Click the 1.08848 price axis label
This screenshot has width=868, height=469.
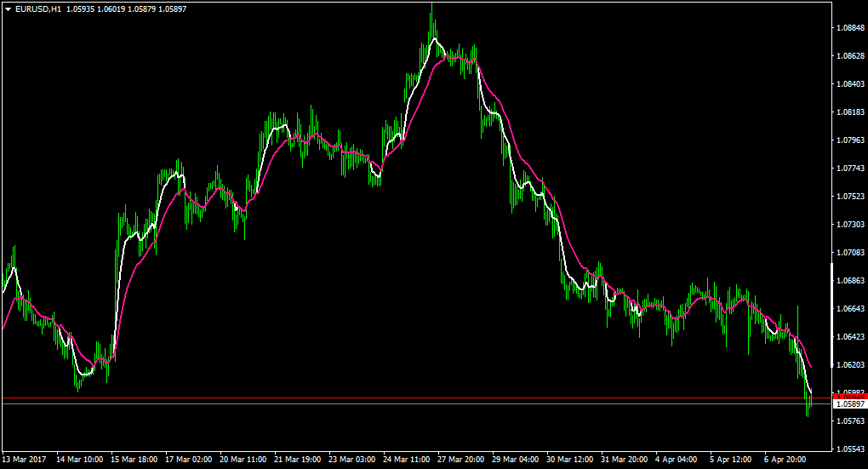click(850, 28)
